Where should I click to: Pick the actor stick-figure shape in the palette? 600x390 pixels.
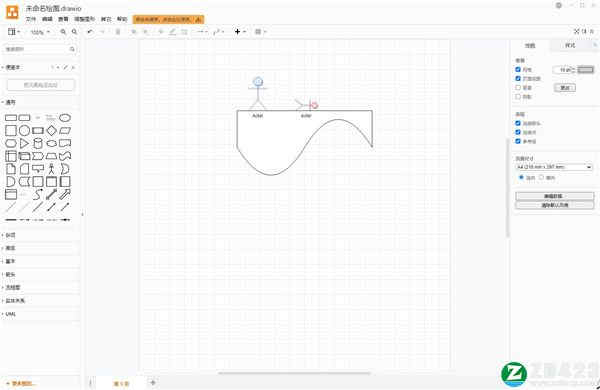[51, 169]
